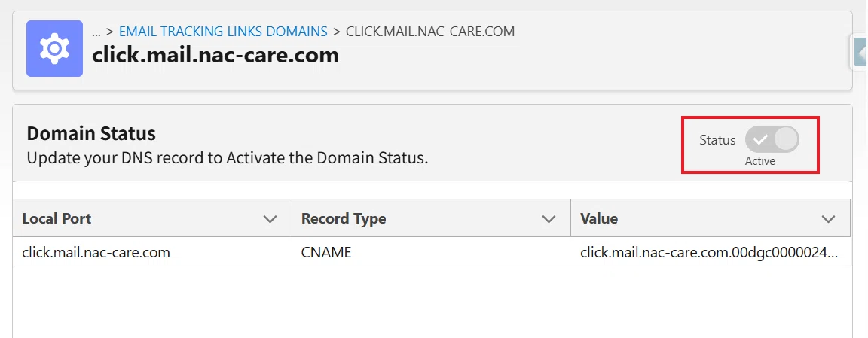Expand the Value column chevron
Viewport: 868px width, 338px height.
coord(828,219)
